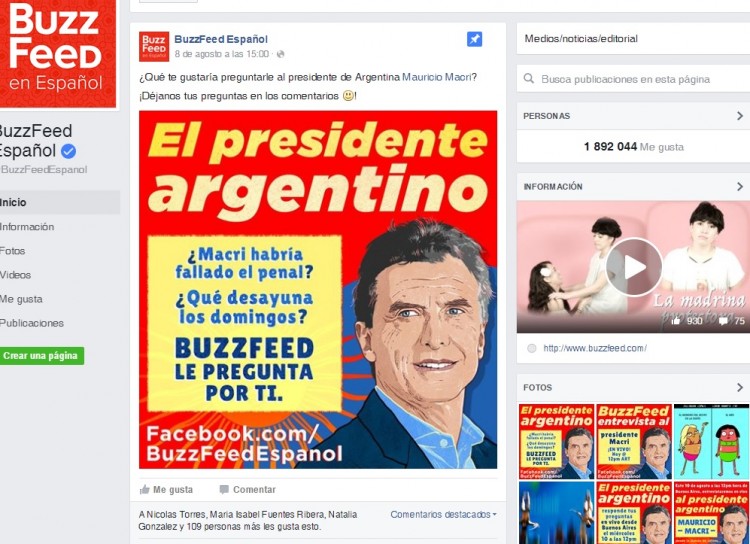Expand the PERSONAS section chevron
The width and height of the screenshot is (750, 544).
[x=740, y=116]
